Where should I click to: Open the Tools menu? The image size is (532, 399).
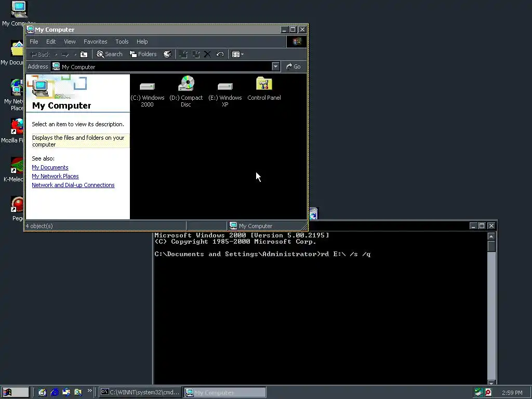tap(122, 42)
